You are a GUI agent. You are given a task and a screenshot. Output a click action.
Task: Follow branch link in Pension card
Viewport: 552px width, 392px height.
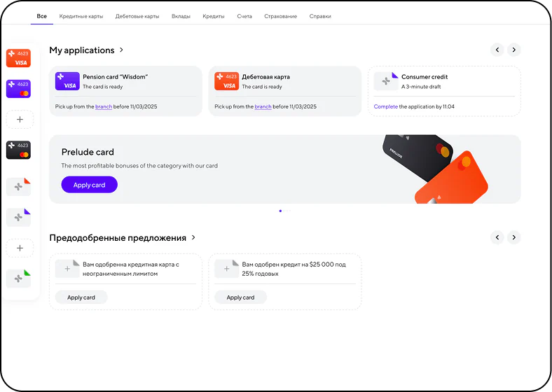click(x=104, y=106)
